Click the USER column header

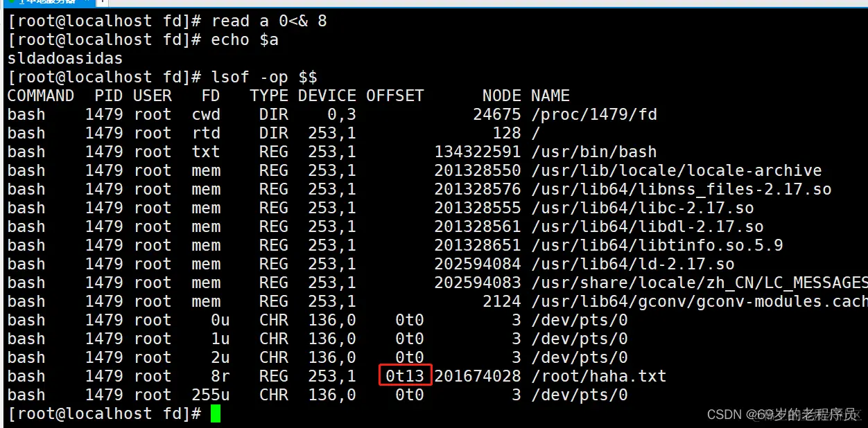coord(153,96)
